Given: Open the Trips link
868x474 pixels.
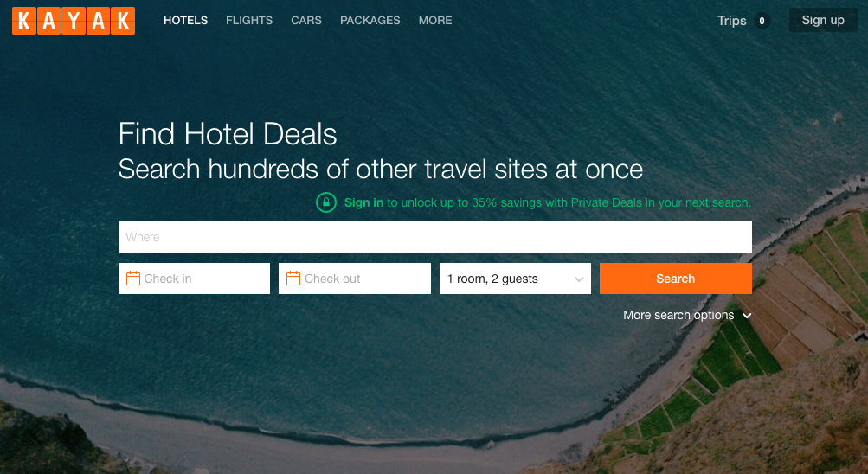Looking at the screenshot, I should (x=732, y=21).
